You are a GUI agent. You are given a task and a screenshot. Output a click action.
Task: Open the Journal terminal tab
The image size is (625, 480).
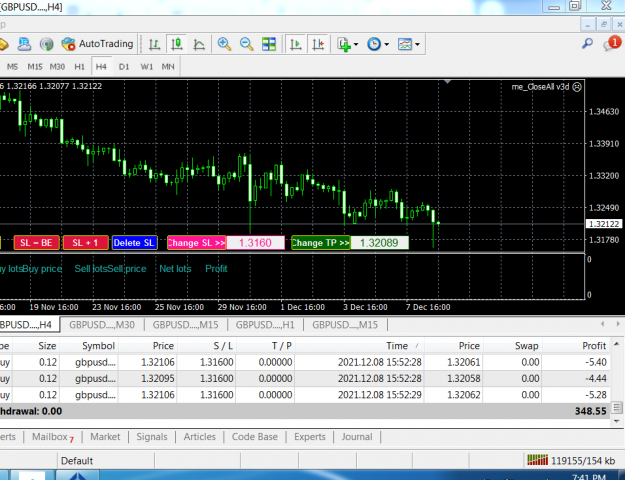pyautogui.click(x=357, y=437)
